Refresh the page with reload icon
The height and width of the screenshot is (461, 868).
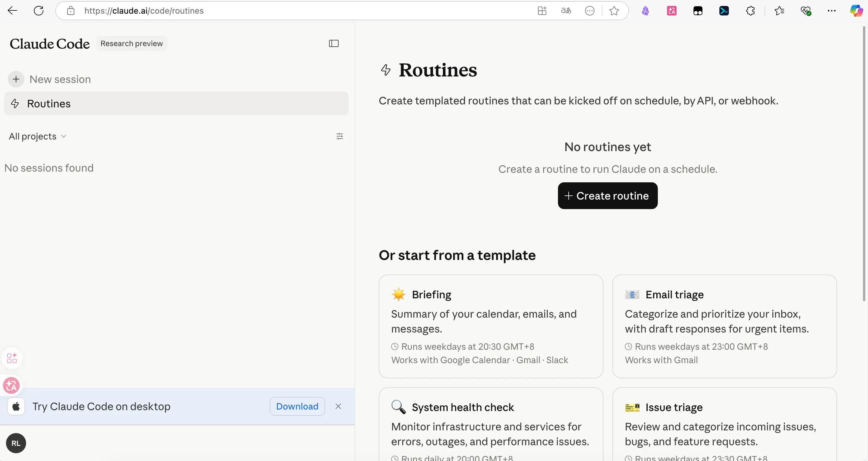[39, 11]
